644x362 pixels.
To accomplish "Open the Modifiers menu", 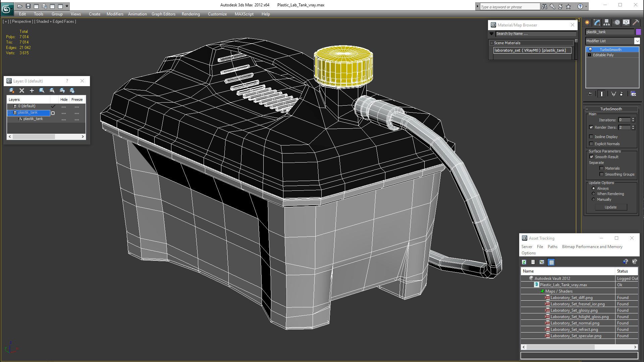I will (x=115, y=14).
